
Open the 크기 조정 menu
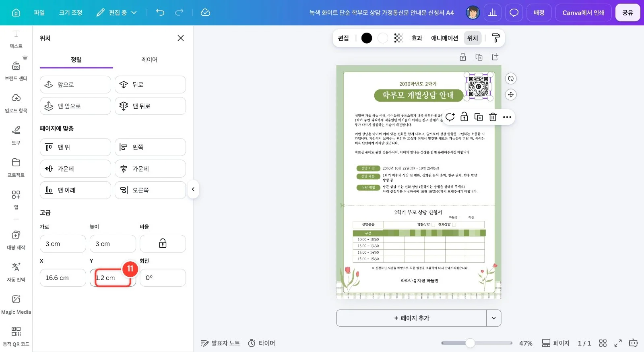click(70, 12)
